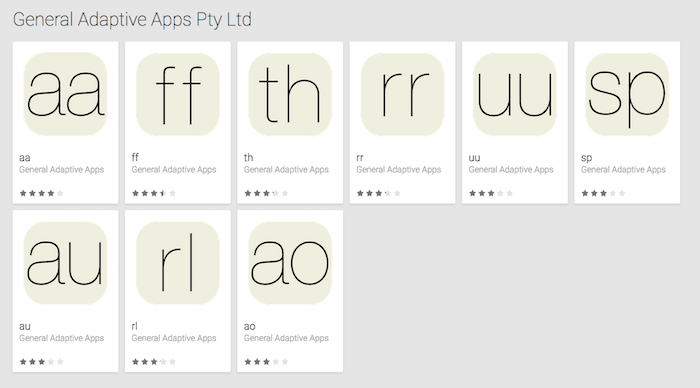Click the General Adaptive Apps Pty Ltd heading

tap(132, 20)
